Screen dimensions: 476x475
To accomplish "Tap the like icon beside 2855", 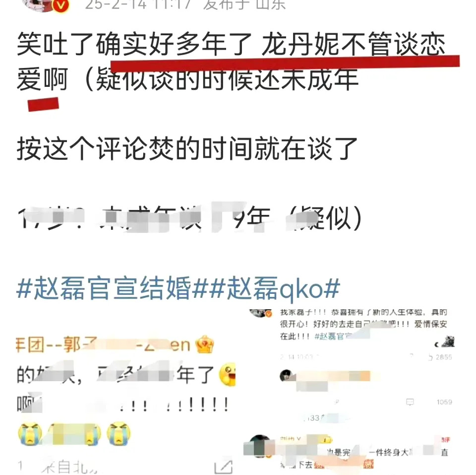I will pyautogui.click(x=430, y=357).
